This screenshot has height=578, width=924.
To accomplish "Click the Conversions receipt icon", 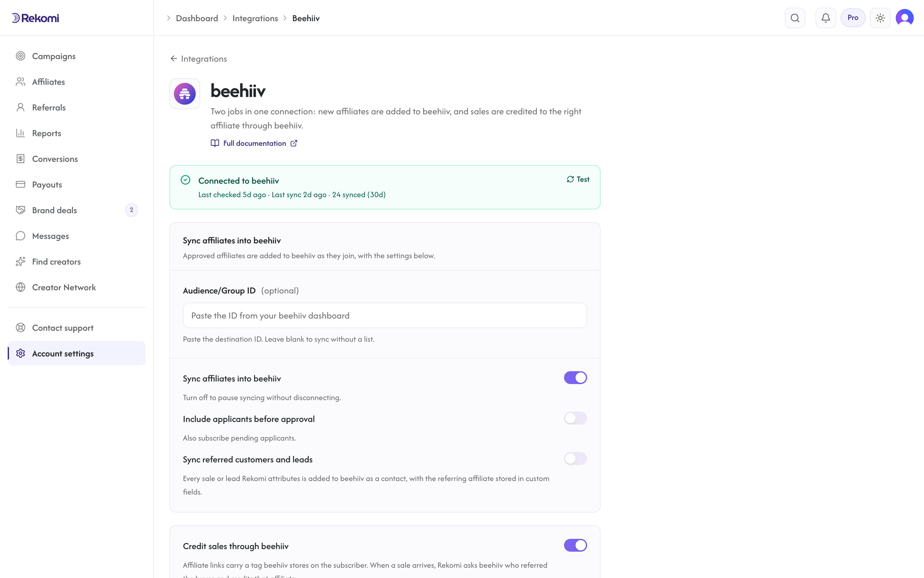I will (21, 159).
